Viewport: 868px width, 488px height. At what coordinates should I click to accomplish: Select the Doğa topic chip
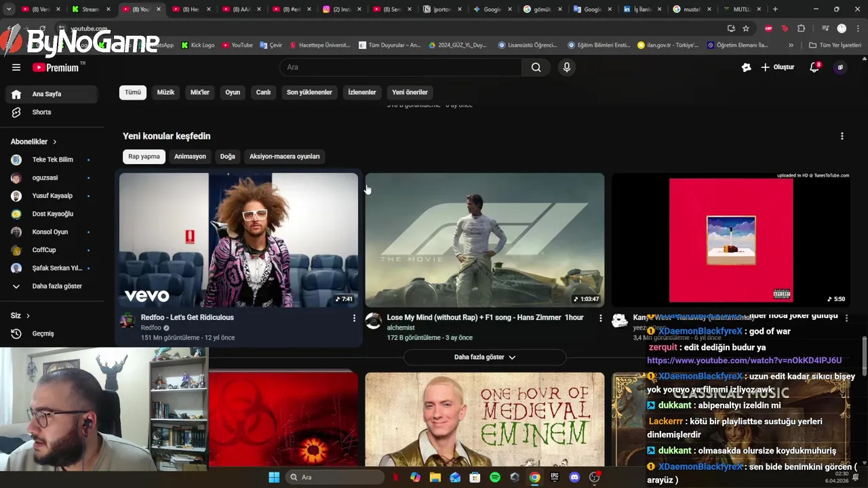pos(228,157)
